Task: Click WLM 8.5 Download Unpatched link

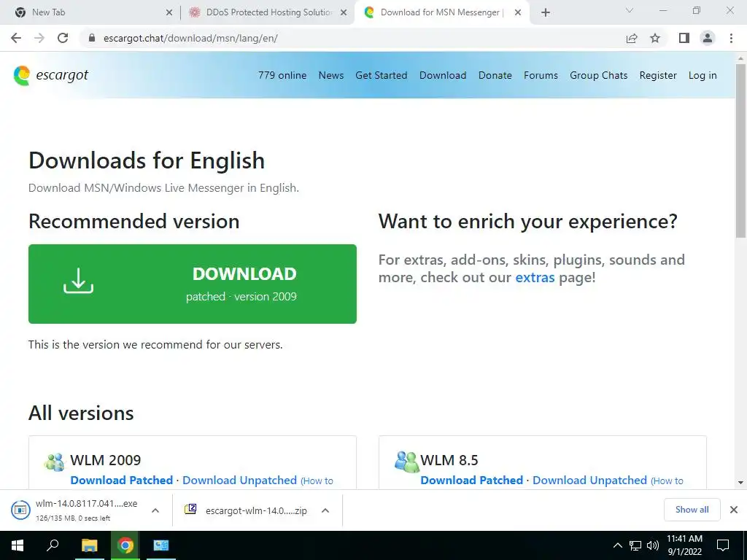Action: [x=589, y=480]
